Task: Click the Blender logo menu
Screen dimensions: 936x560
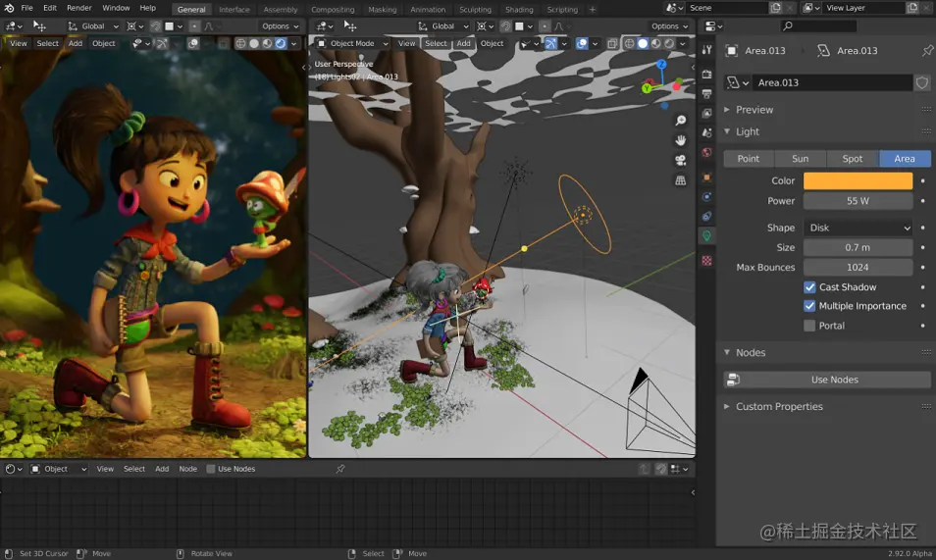Action: tap(9, 8)
